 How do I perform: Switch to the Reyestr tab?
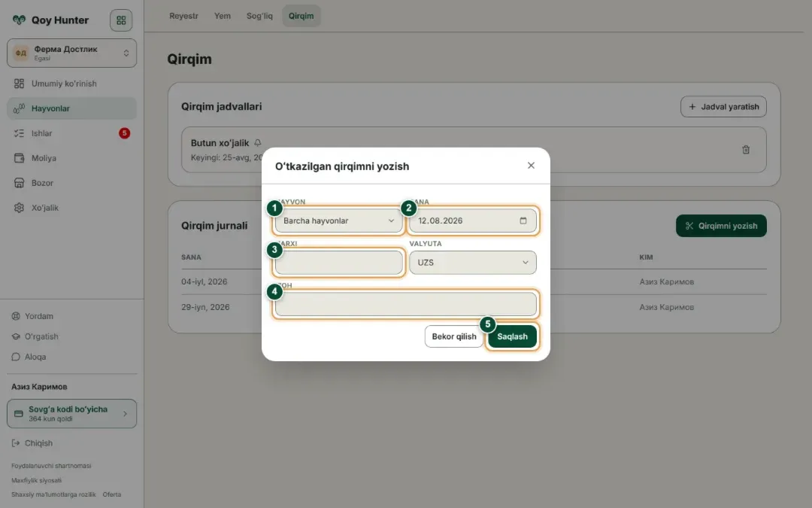[184, 16]
